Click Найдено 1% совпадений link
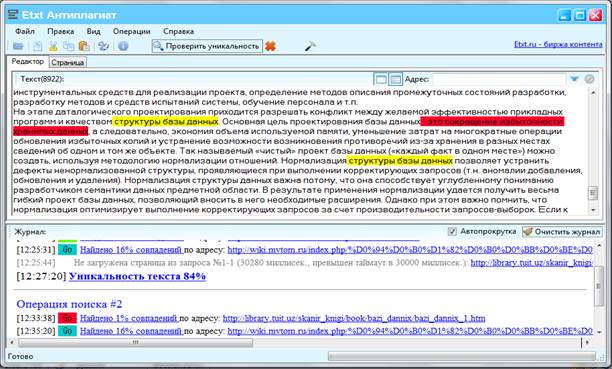Viewport: 612px width, 369px height. (x=129, y=318)
